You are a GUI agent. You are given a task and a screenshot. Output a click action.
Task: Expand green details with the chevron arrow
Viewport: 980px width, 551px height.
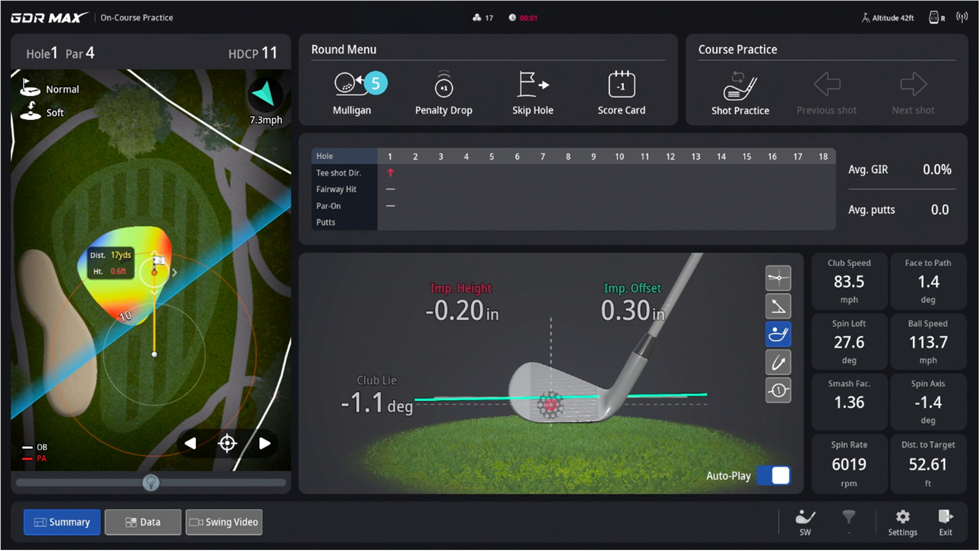click(x=174, y=272)
